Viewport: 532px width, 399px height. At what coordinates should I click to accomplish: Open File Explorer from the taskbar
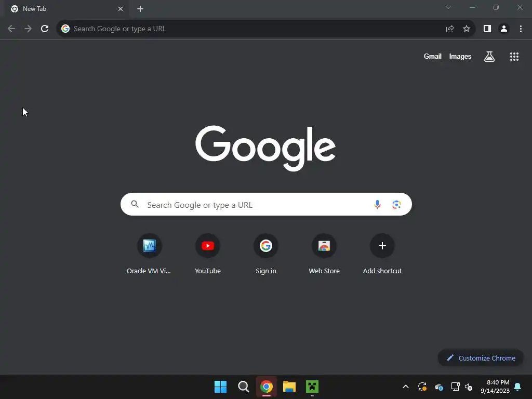[289, 387]
